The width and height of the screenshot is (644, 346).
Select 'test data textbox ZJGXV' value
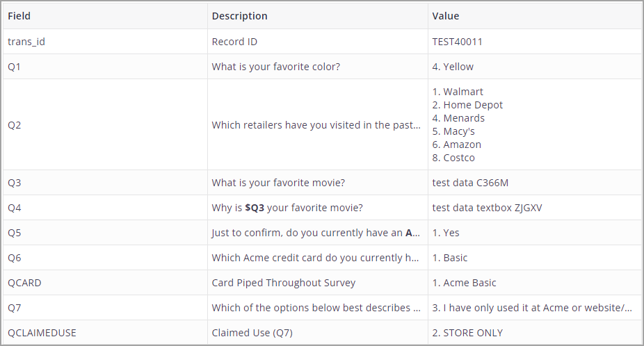pos(487,208)
